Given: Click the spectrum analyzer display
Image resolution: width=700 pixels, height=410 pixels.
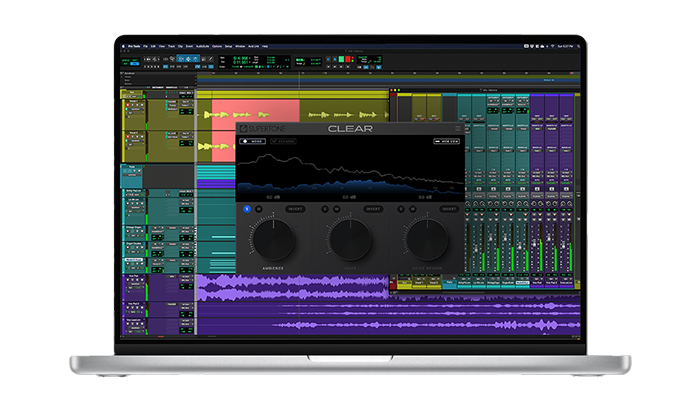Looking at the screenshot, I should click(x=350, y=172).
